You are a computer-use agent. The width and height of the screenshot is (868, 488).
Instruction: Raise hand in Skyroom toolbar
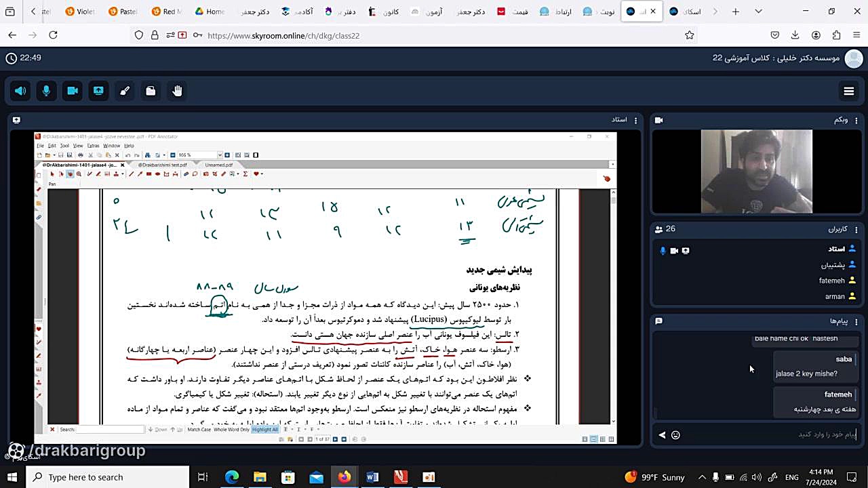click(x=177, y=91)
